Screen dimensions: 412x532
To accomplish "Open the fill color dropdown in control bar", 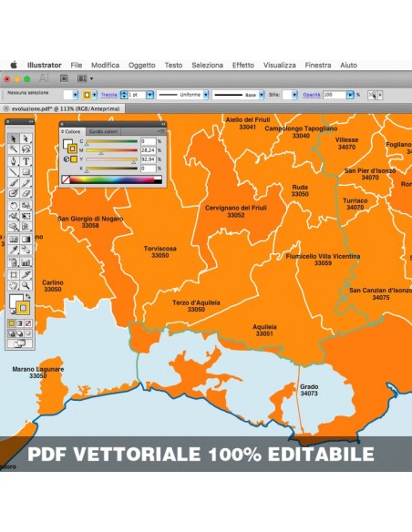I will click(x=76, y=95).
